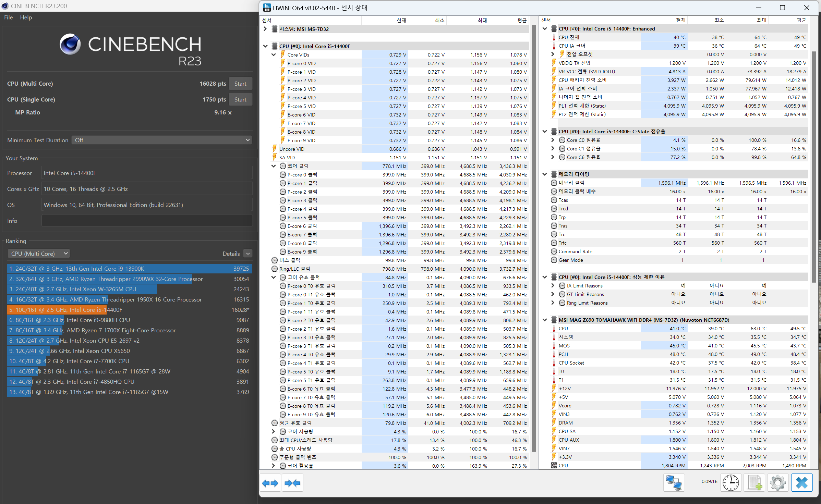The image size is (821, 504).
Task: Start the CPU Multi Core test
Action: [240, 84]
